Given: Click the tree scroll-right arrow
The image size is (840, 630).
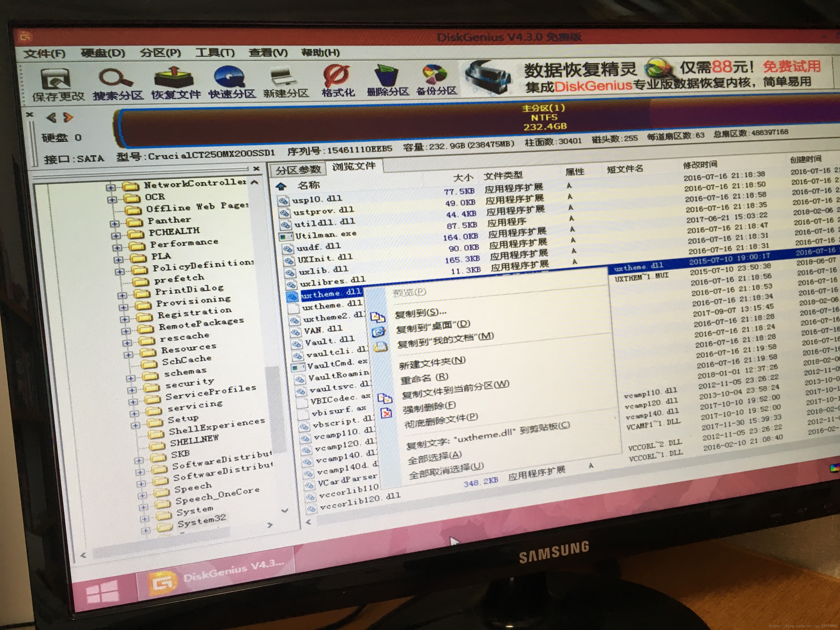Looking at the screenshot, I should tap(270, 526).
